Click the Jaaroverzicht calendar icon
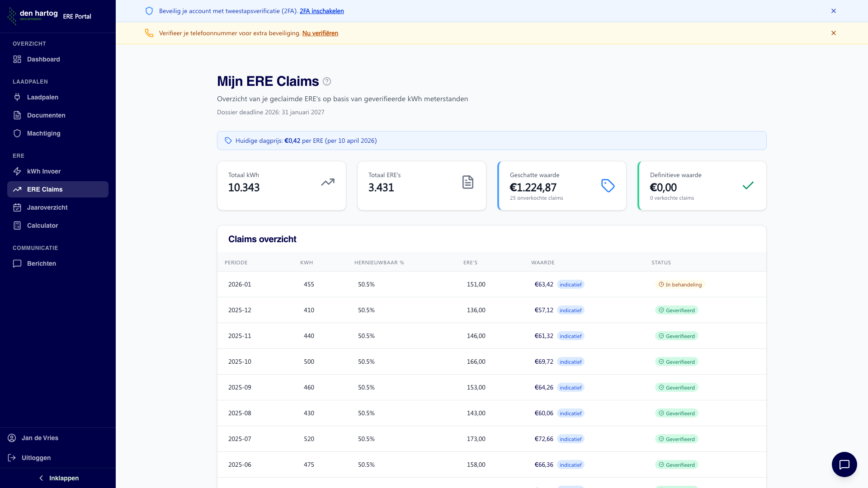The height and width of the screenshot is (488, 868). pyautogui.click(x=17, y=207)
